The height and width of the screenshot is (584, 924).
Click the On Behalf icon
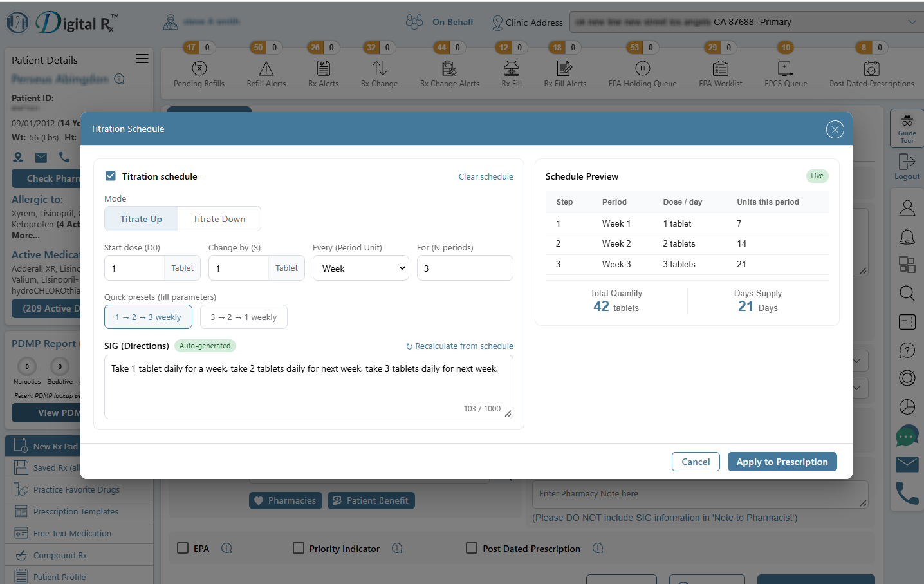(414, 22)
